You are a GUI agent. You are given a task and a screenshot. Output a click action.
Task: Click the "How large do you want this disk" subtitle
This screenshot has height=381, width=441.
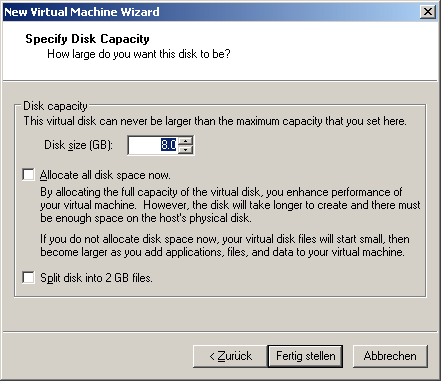(x=139, y=54)
